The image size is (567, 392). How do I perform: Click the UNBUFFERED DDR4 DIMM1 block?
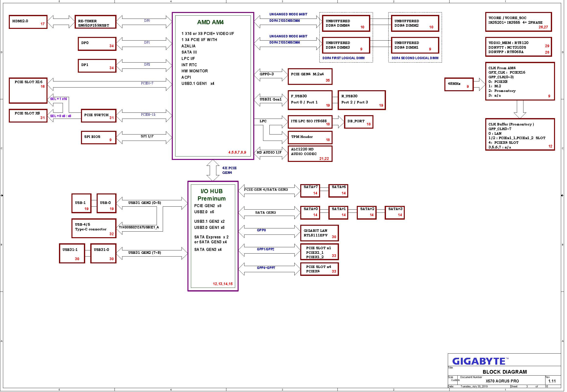click(x=415, y=45)
